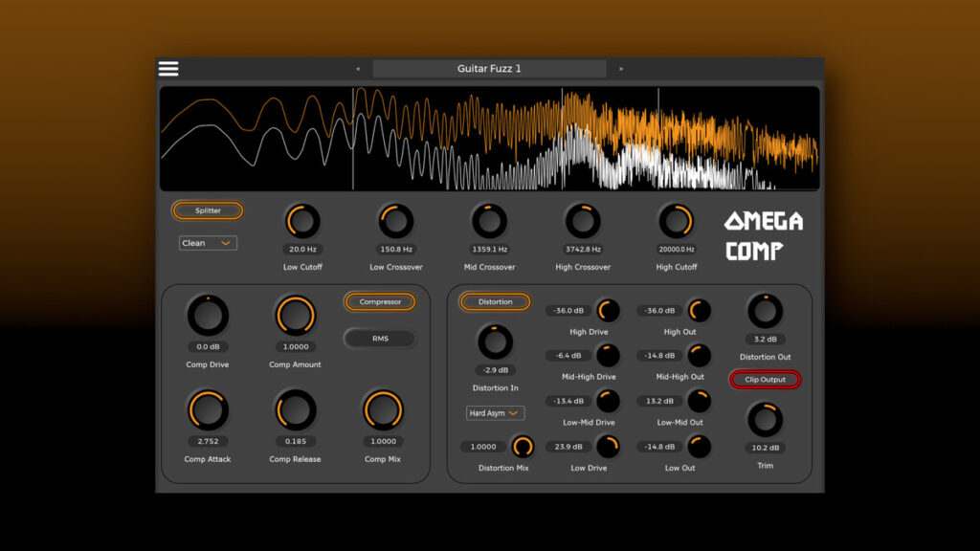This screenshot has height=551, width=980.
Task: Click the Mid Crossover knob
Action: coord(489,222)
